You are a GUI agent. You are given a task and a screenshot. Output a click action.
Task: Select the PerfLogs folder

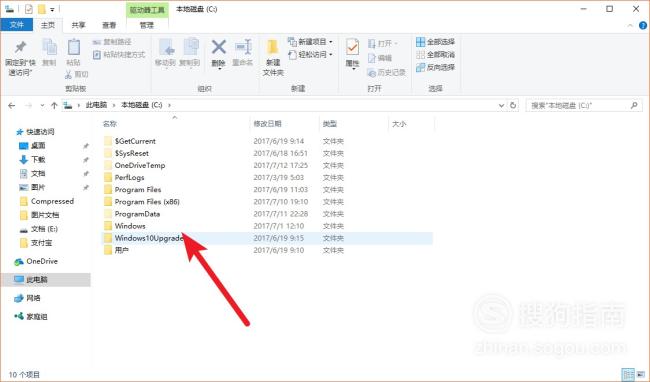point(129,177)
